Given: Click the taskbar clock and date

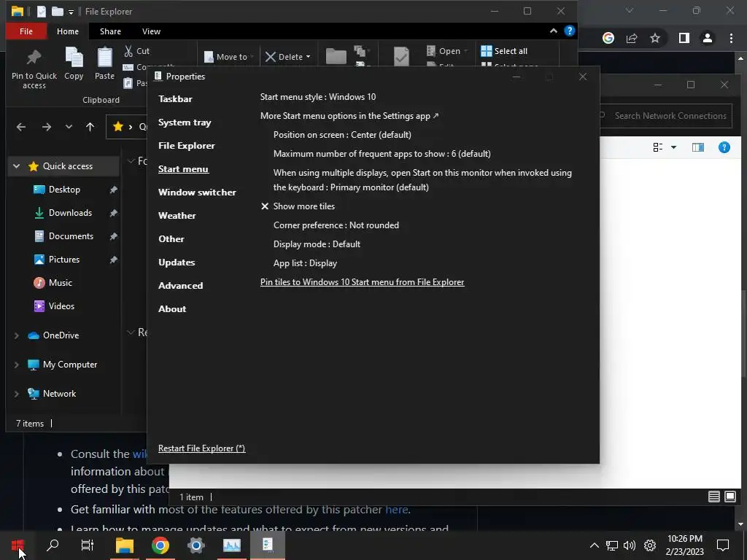Looking at the screenshot, I should (684, 545).
